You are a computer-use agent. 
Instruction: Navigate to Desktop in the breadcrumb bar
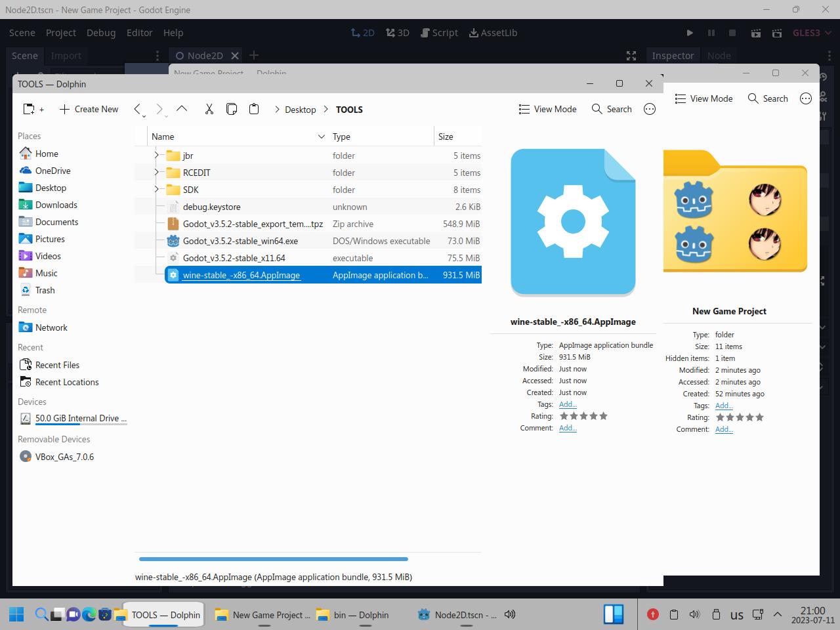coord(301,110)
